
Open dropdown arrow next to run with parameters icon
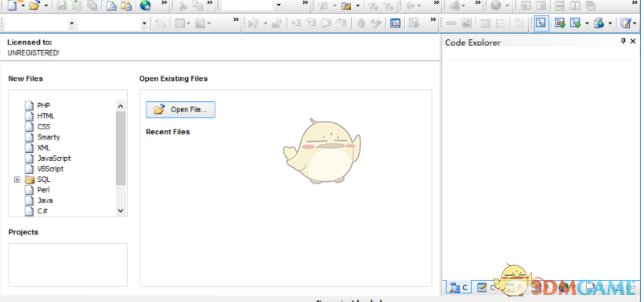point(587,24)
